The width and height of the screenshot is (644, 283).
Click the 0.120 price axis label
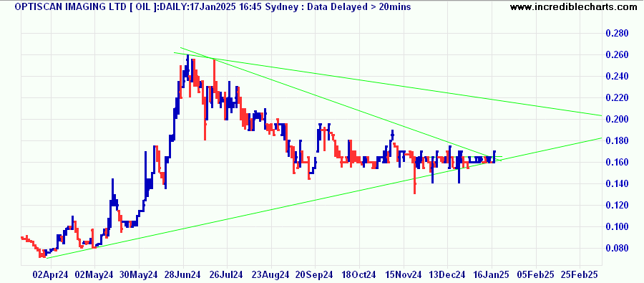[x=618, y=205]
